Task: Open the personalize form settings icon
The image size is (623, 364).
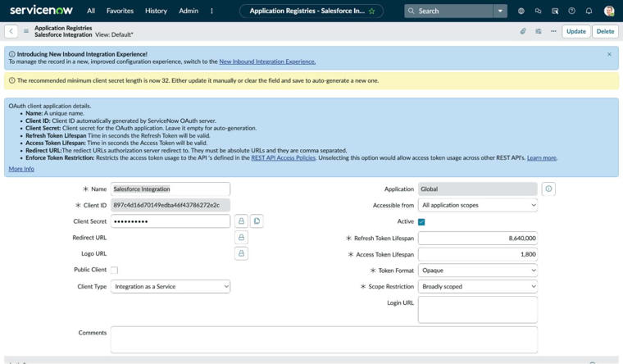Action: (539, 31)
